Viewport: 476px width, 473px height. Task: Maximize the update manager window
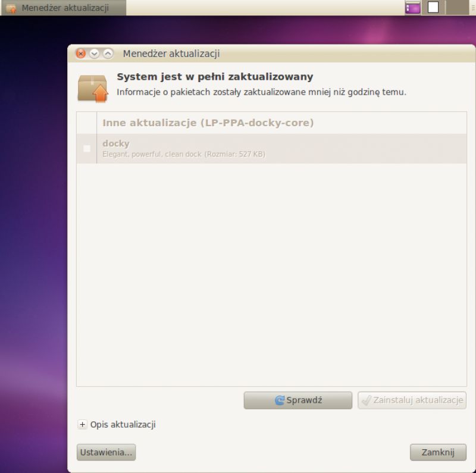[x=108, y=54]
